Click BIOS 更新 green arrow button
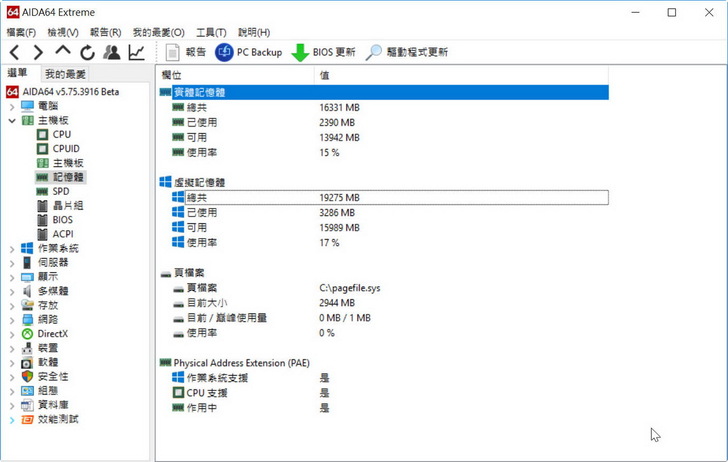The image size is (728, 462). click(x=323, y=52)
